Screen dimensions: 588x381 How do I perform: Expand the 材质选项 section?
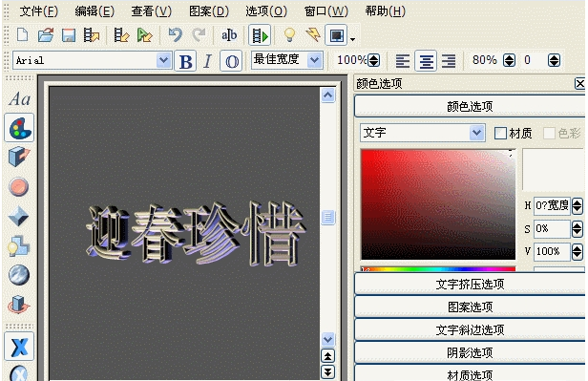470,373
